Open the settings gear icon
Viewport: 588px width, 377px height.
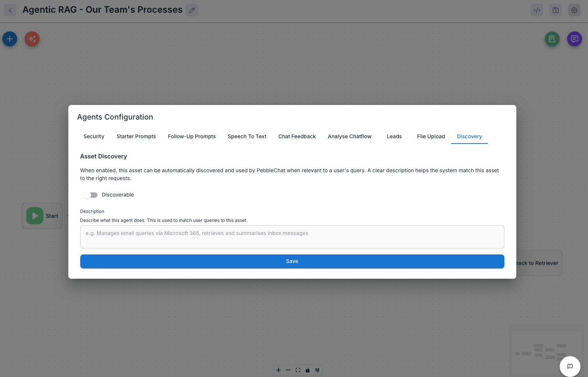574,10
